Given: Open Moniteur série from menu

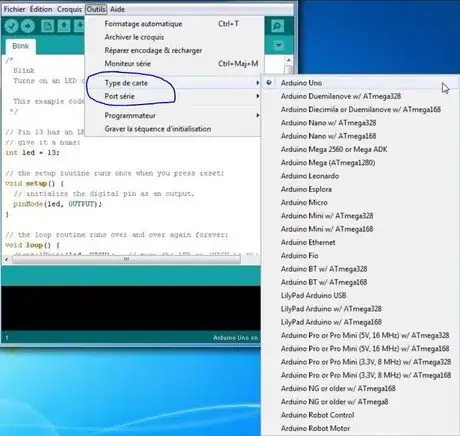Looking at the screenshot, I should (x=173, y=63).
